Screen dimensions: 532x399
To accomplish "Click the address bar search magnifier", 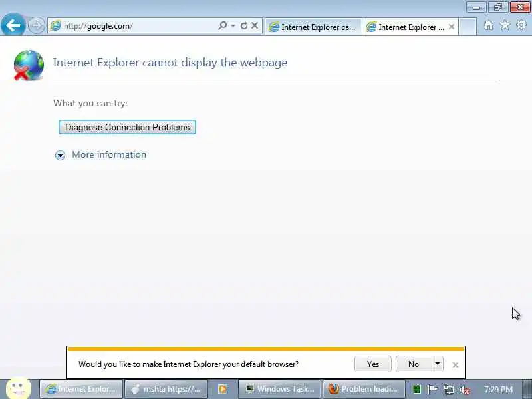I will (222, 25).
